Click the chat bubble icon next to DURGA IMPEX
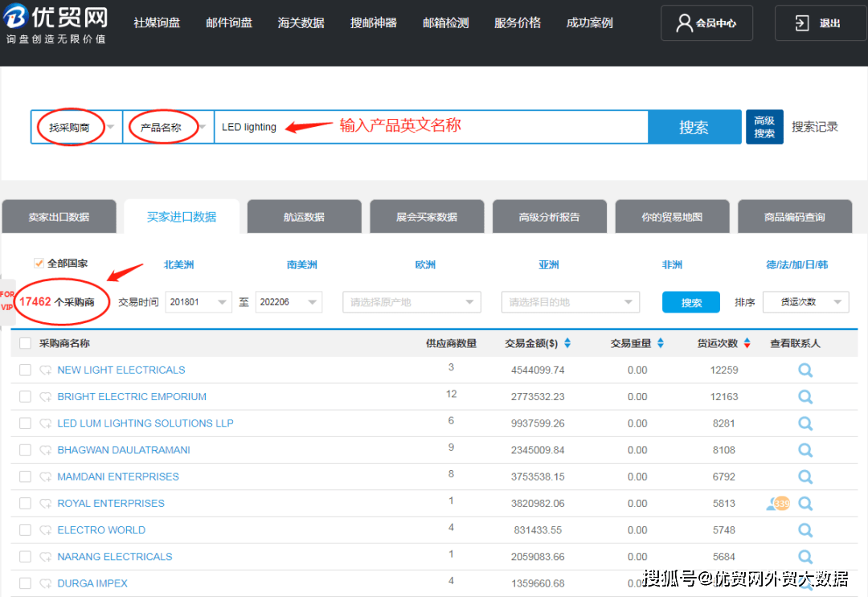 click(46, 583)
